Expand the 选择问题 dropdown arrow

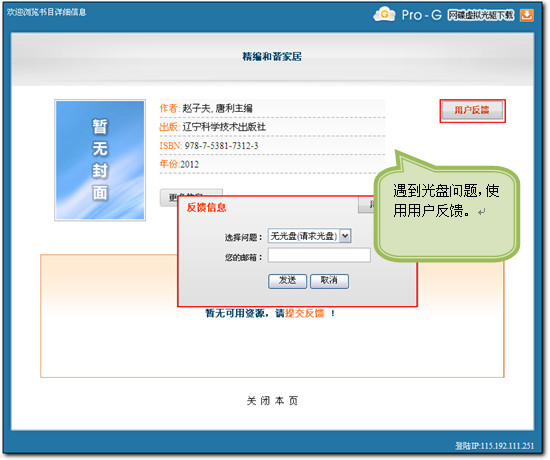[x=345, y=236]
